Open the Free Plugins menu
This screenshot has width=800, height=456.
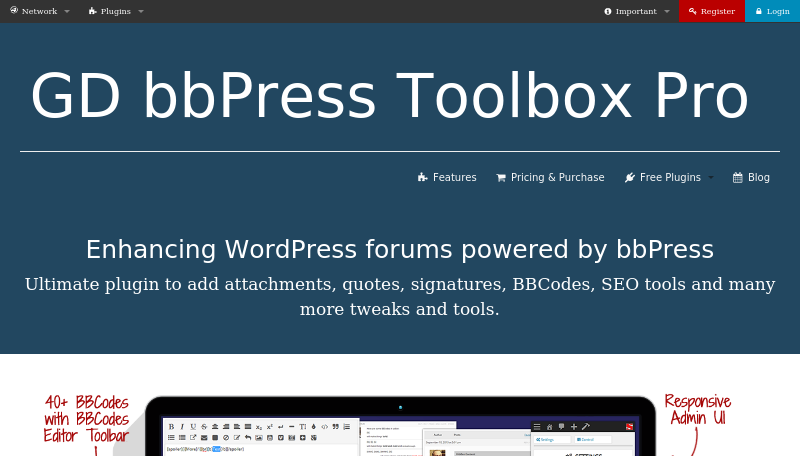pyautogui.click(x=669, y=177)
